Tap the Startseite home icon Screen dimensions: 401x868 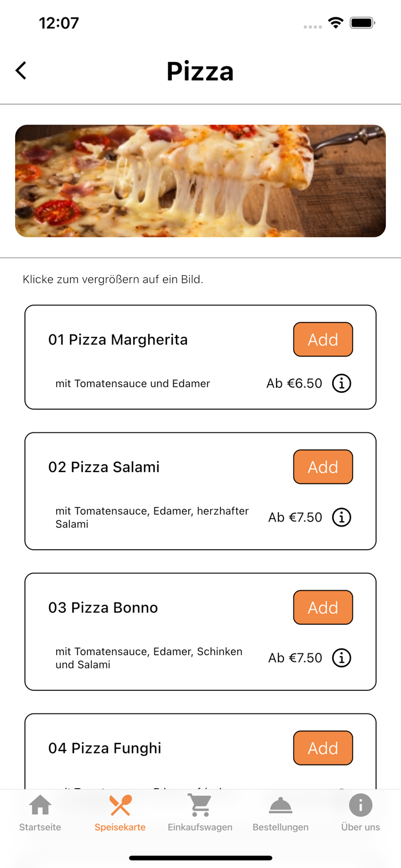click(39, 805)
